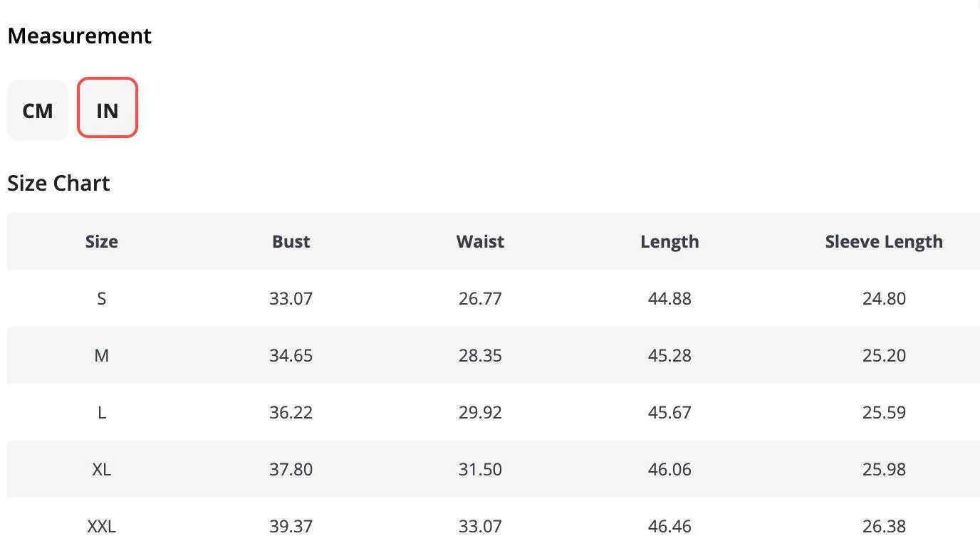Viewport: 980px width, 558px height.
Task: Select the Waist column header
Action: tap(480, 241)
